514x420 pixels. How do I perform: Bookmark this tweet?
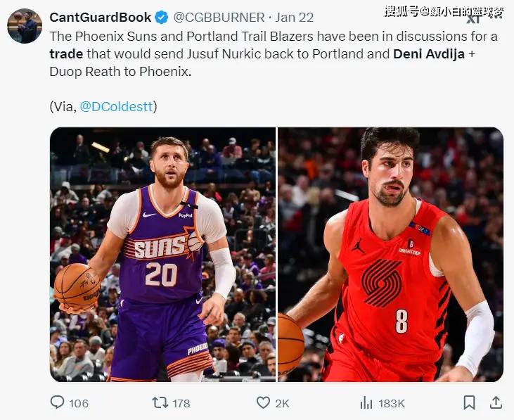(x=469, y=402)
